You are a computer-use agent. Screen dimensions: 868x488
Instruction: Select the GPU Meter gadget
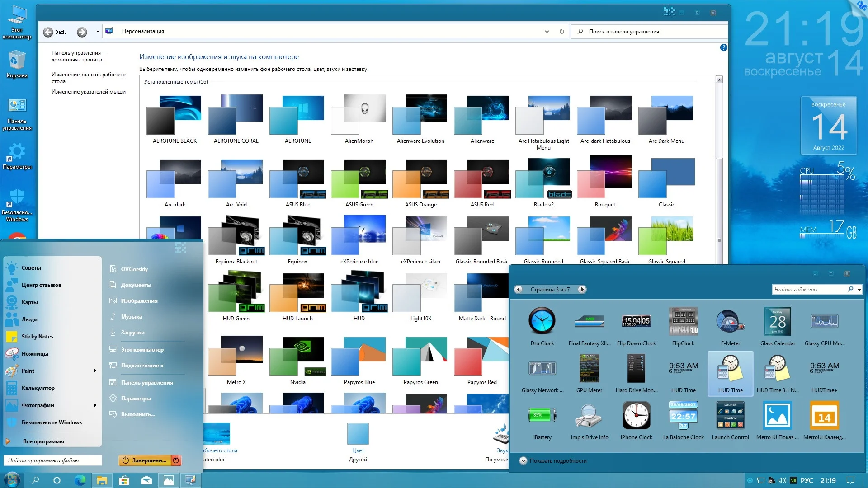click(589, 369)
